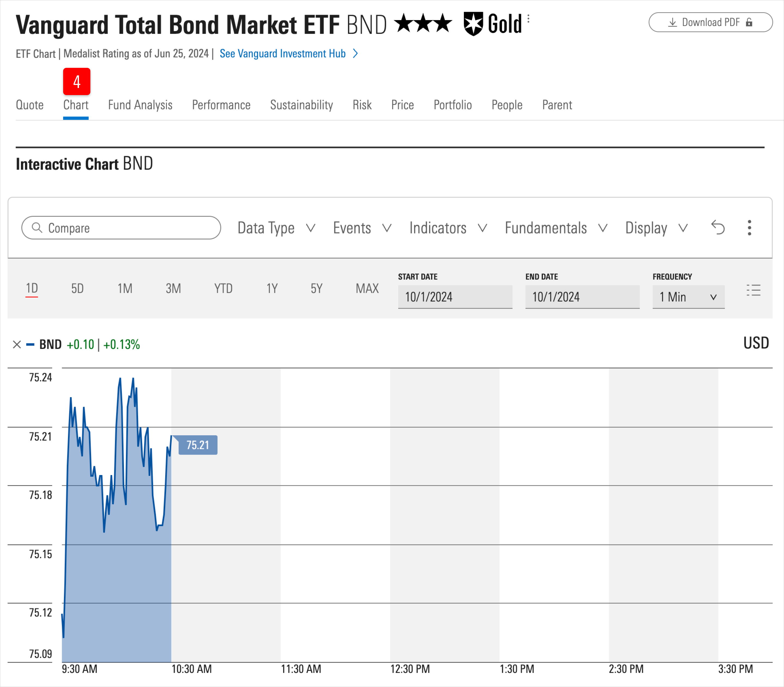Select the 1M time range

click(125, 288)
